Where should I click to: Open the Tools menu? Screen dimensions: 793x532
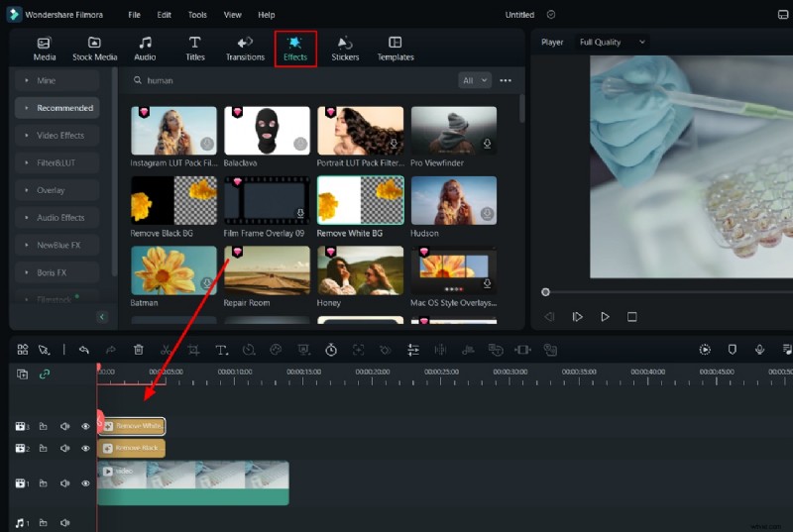(x=197, y=15)
